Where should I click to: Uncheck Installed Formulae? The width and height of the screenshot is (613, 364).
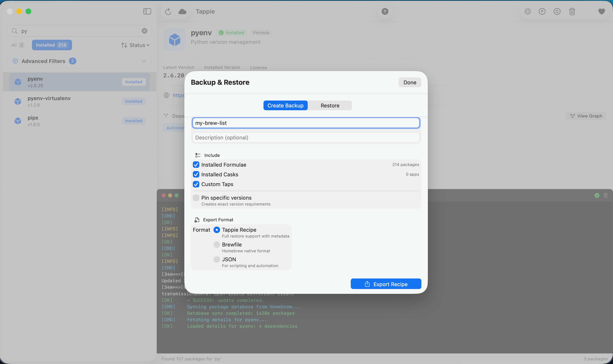pos(196,165)
